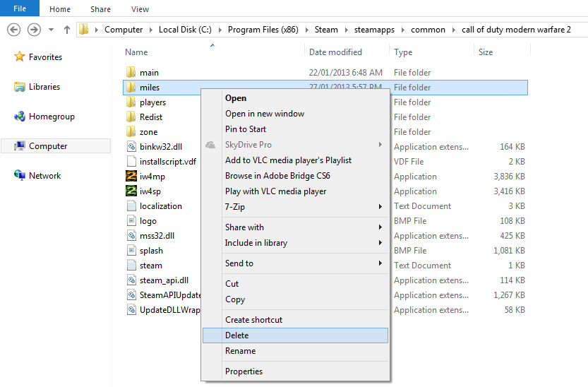Select the Favorites star icon
588x387 pixels.
coord(19,56)
